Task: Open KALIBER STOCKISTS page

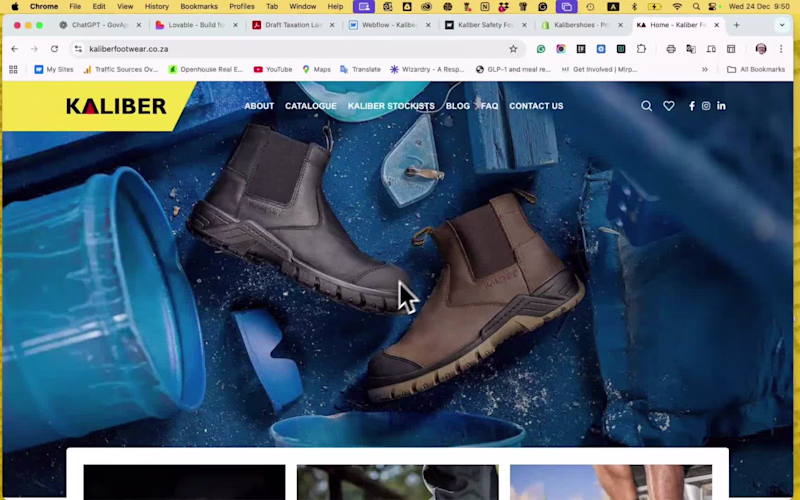Action: pos(391,106)
